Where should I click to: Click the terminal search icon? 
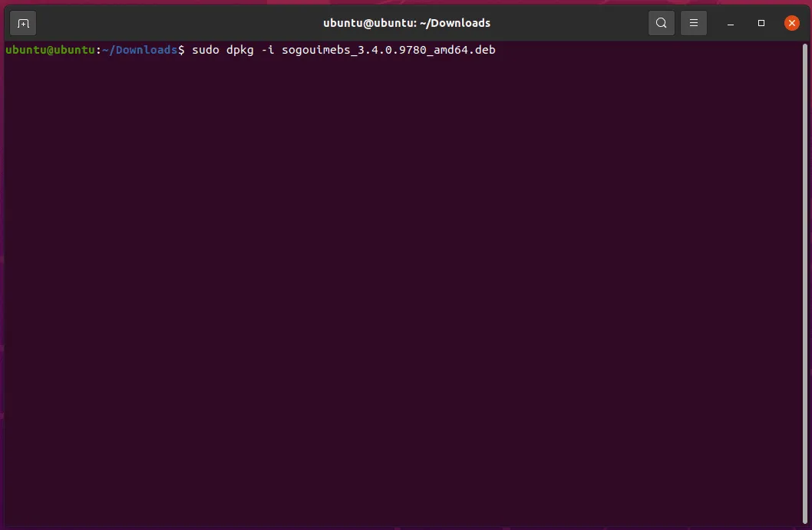tap(662, 23)
